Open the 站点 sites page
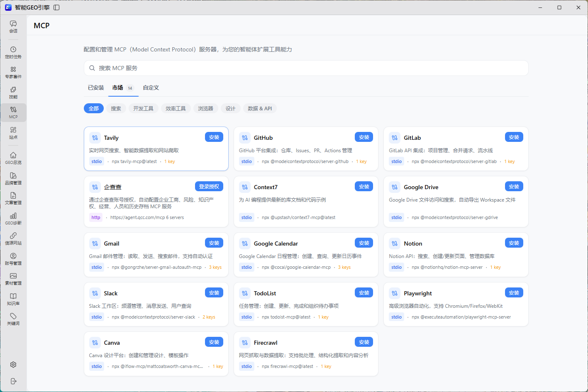 click(13, 133)
